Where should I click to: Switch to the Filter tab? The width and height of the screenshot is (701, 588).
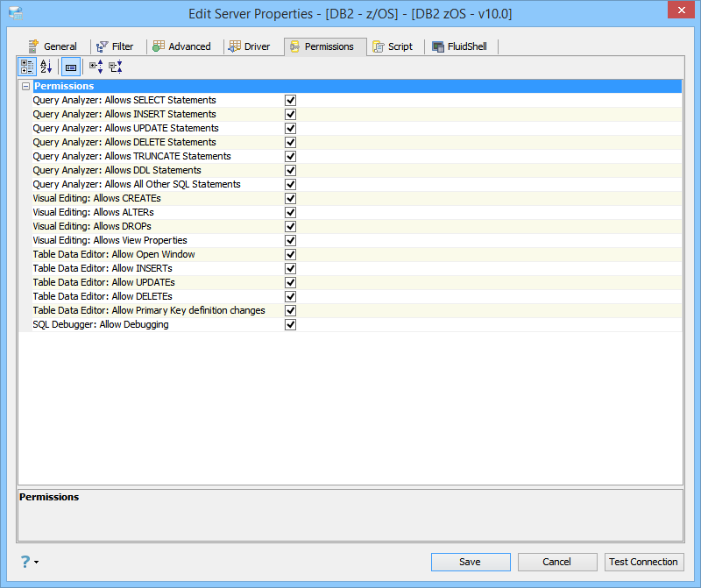pos(116,46)
